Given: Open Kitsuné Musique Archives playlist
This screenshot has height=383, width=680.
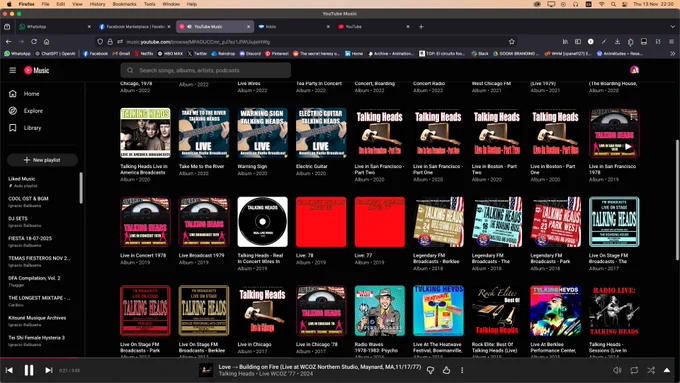Looking at the screenshot, I should click(x=37, y=318).
